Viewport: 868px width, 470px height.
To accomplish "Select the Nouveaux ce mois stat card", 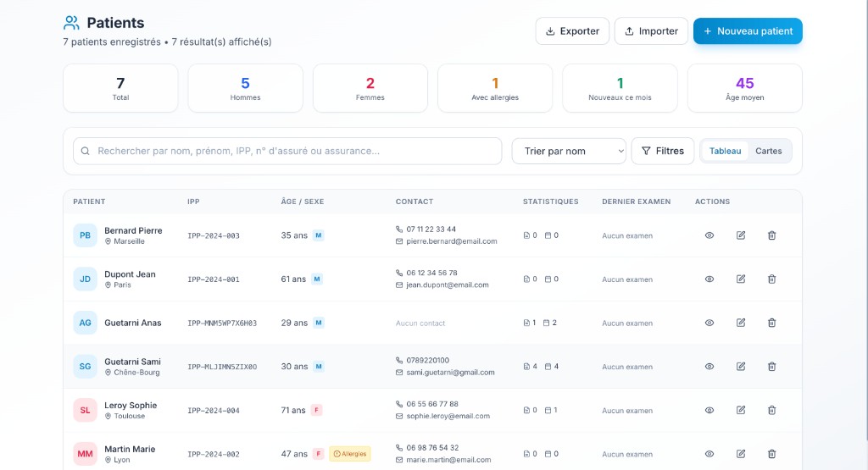I will [620, 88].
